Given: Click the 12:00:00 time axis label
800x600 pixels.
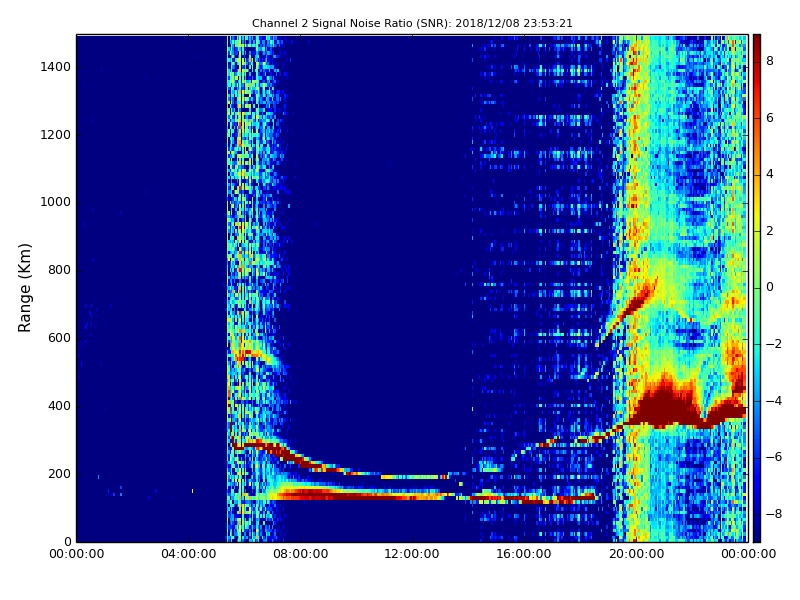Looking at the screenshot, I should (412, 554).
